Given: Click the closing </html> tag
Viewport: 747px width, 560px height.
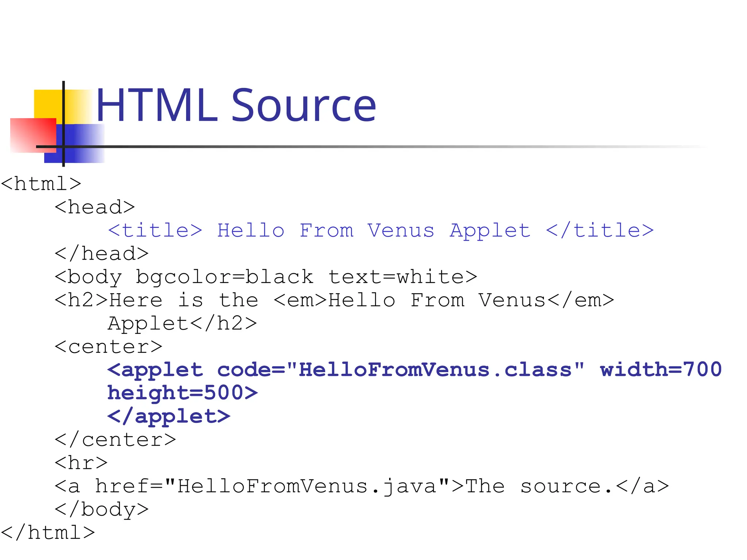Looking at the screenshot, I should tap(47, 533).
